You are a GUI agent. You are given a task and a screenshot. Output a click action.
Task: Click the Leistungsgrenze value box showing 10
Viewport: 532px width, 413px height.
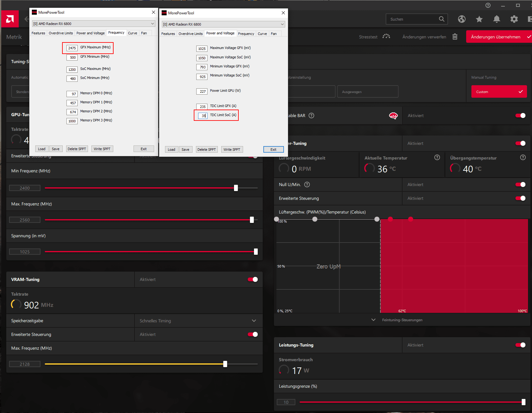286,402
